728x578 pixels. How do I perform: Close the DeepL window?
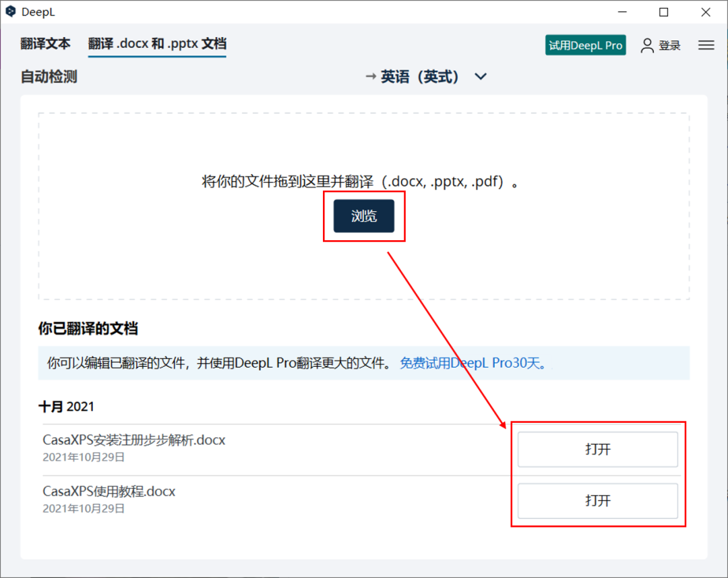click(x=706, y=12)
